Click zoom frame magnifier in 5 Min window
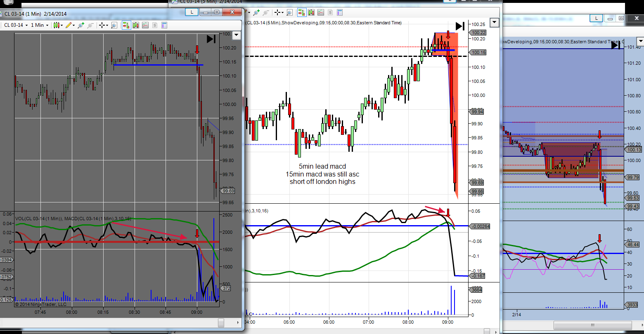This screenshot has height=334, width=644. tap(289, 13)
